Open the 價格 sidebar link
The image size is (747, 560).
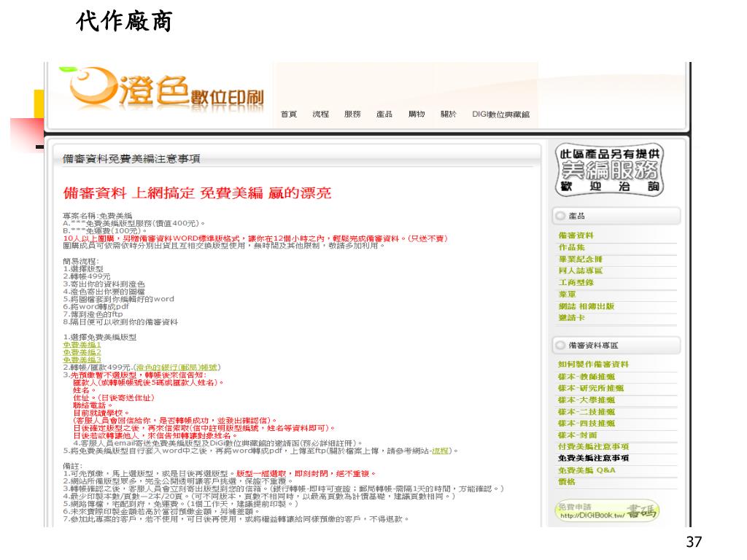pos(567,482)
